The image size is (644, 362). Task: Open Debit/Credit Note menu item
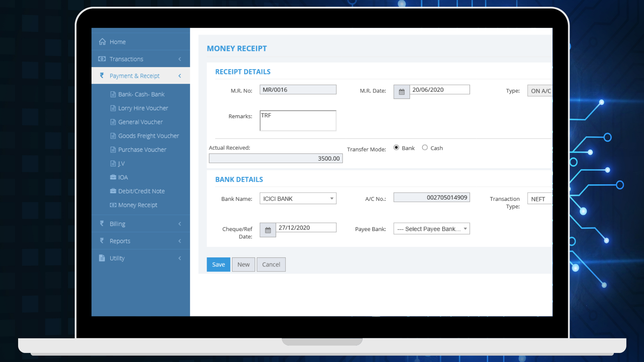coord(141,191)
